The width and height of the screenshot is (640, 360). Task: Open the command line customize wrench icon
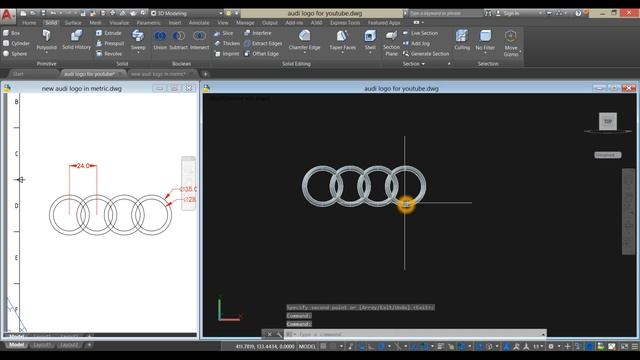pyautogui.click(x=279, y=334)
